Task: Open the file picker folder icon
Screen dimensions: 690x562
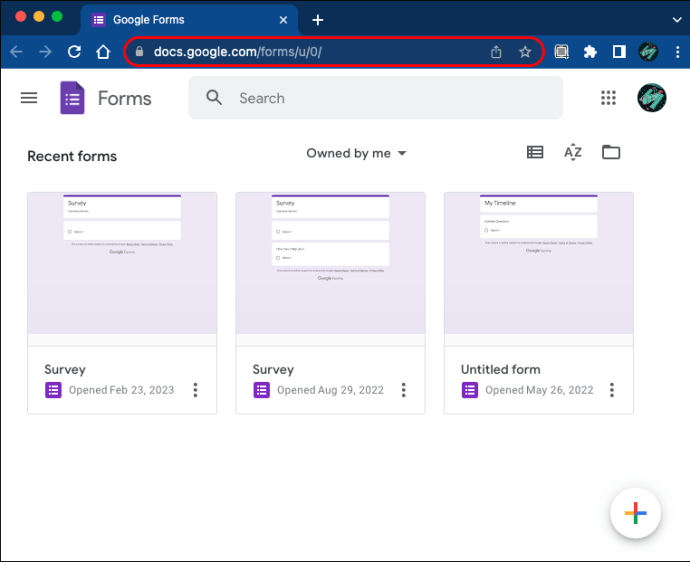Action: [x=611, y=153]
